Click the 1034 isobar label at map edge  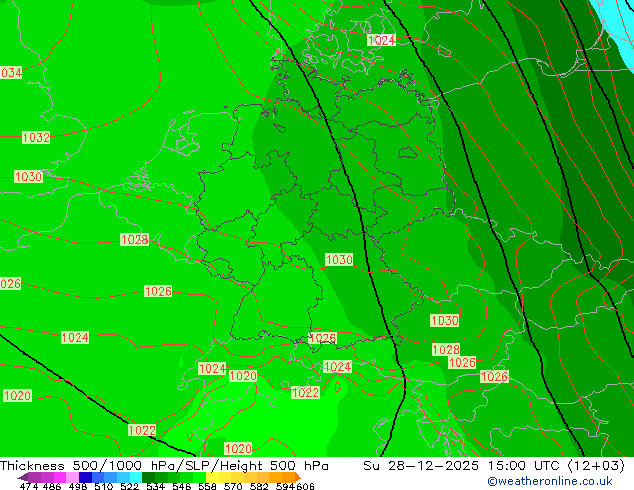click(x=11, y=73)
